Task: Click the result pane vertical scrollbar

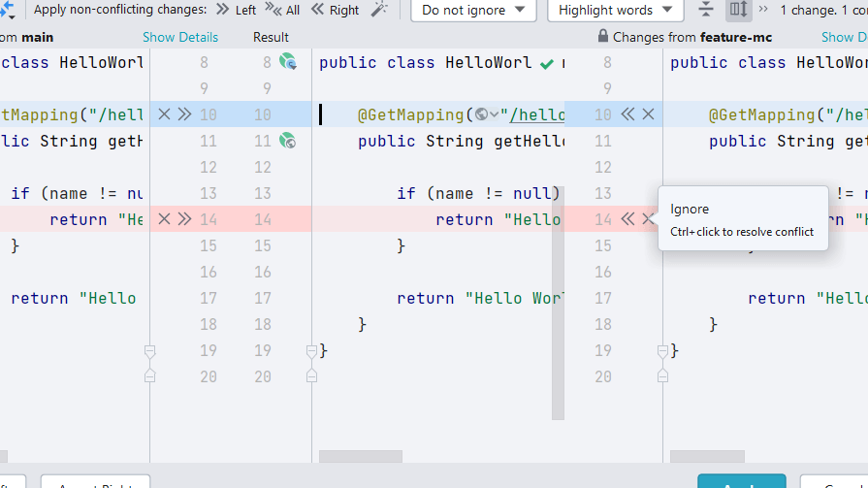Action: tap(558, 303)
